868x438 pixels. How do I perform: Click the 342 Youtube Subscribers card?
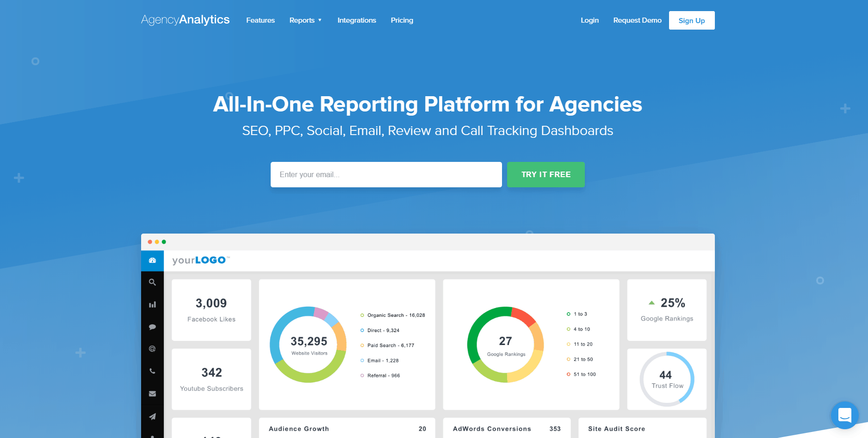211,379
